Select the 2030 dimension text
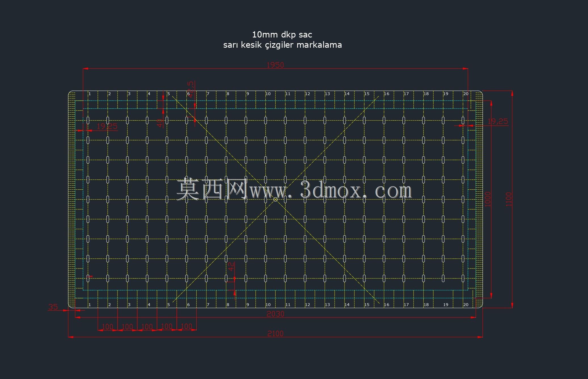 tap(275, 314)
